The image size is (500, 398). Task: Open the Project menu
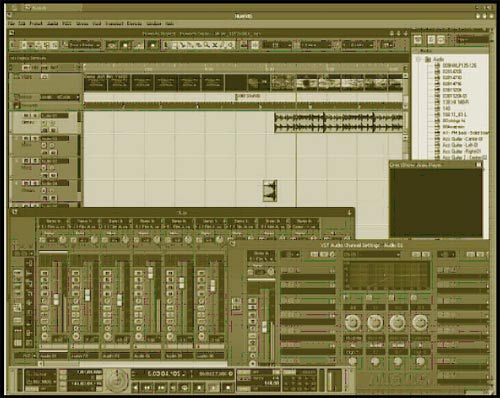click(x=36, y=24)
